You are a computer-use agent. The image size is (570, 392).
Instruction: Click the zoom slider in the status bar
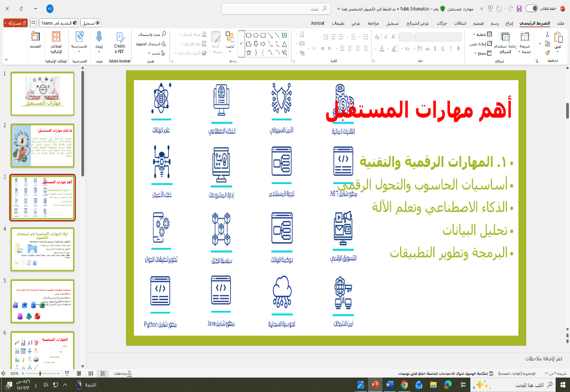point(40,374)
